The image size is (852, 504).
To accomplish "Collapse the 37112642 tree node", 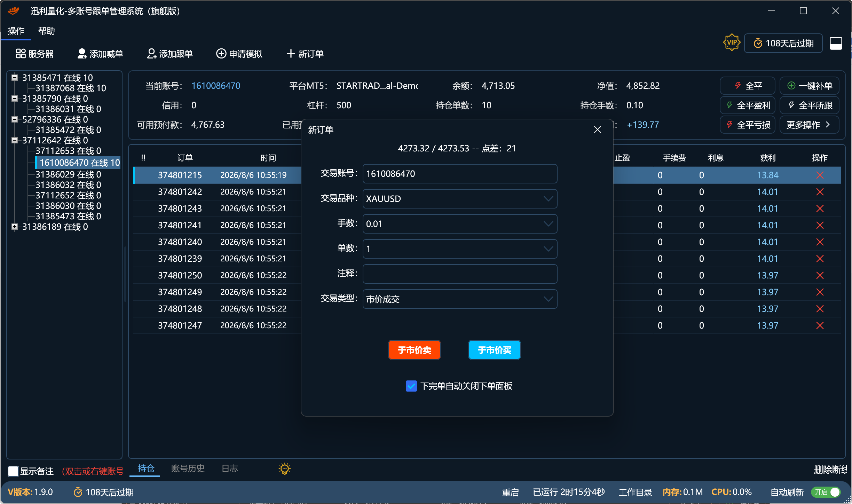I will coord(15,140).
